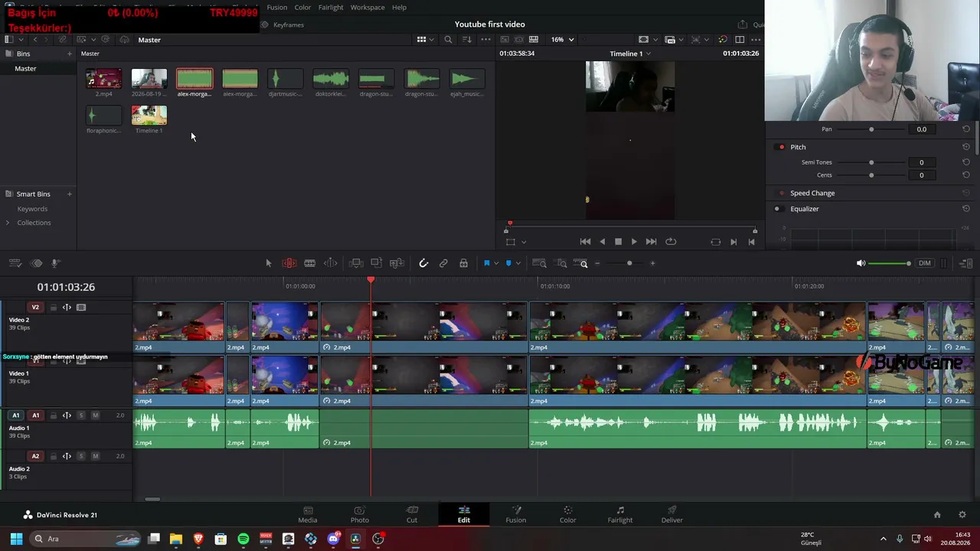Screen dimensions: 980x551
Task: Solo Audio 2 track with S button
Action: click(81, 456)
